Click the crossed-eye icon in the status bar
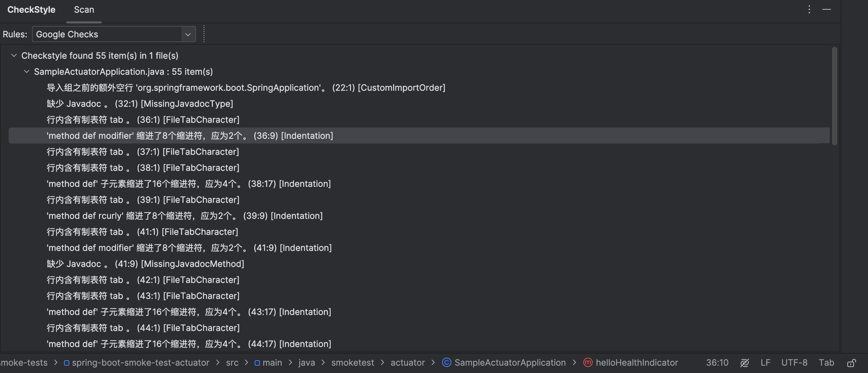The height and width of the screenshot is (373, 868). [x=744, y=363]
